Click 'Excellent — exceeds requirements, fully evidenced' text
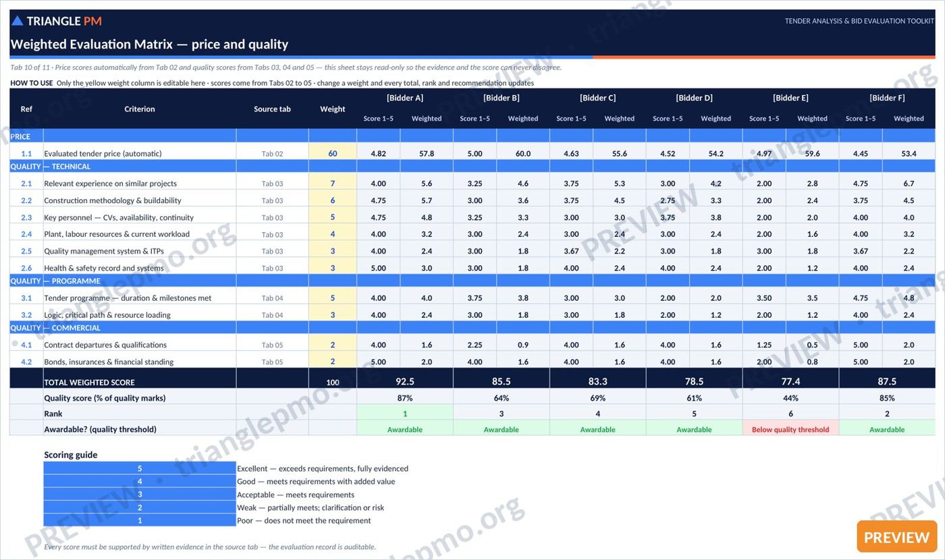 [323, 468]
